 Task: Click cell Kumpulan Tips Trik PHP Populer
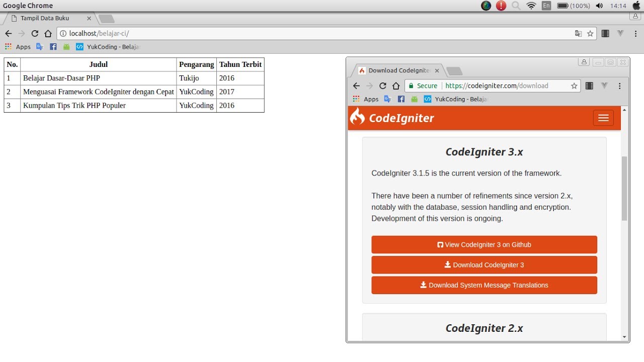(x=99, y=105)
